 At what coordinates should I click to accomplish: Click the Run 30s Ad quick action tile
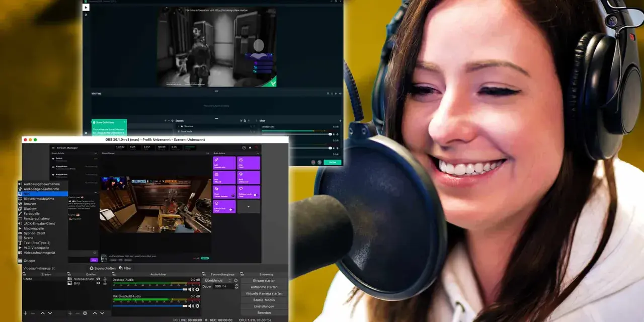click(x=224, y=178)
